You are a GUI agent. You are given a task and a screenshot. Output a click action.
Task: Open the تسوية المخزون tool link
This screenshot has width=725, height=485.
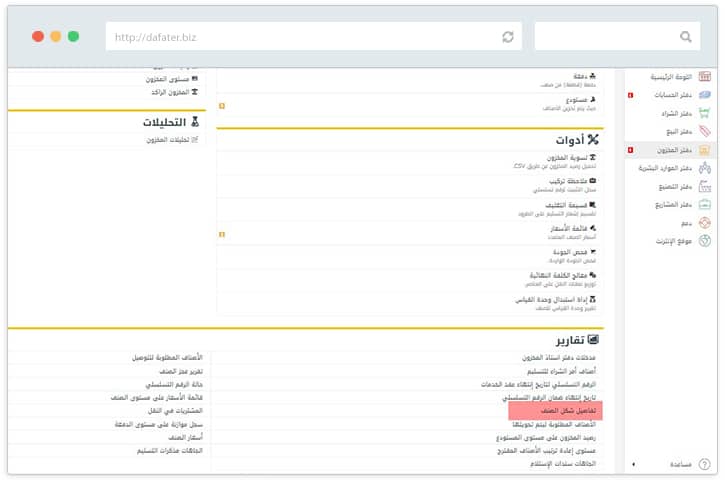(x=567, y=158)
